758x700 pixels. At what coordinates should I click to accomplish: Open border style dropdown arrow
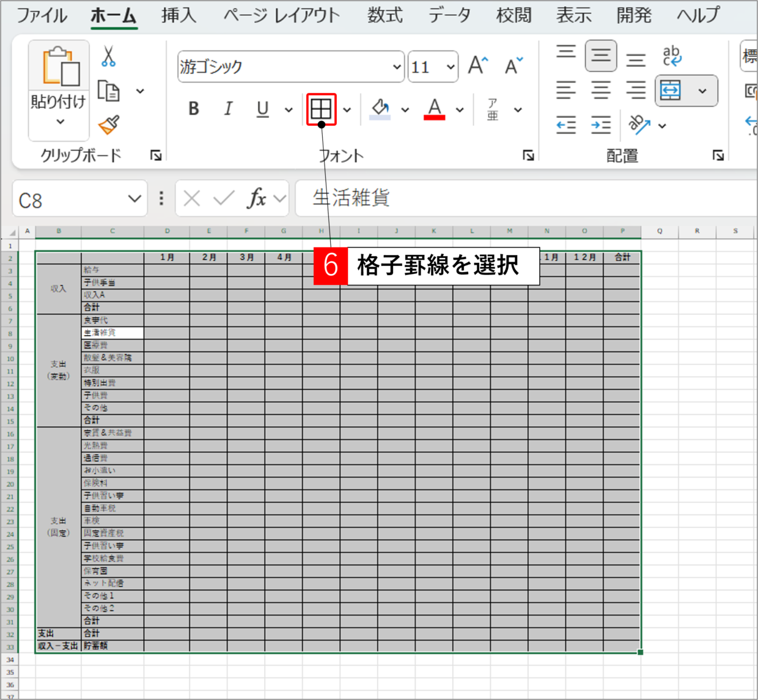[347, 109]
